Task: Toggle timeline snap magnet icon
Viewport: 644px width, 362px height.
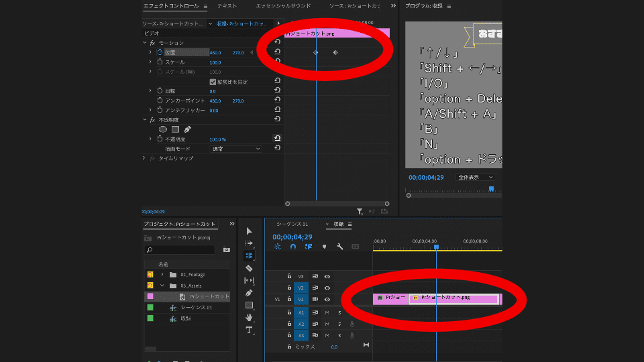Action: pos(293,246)
